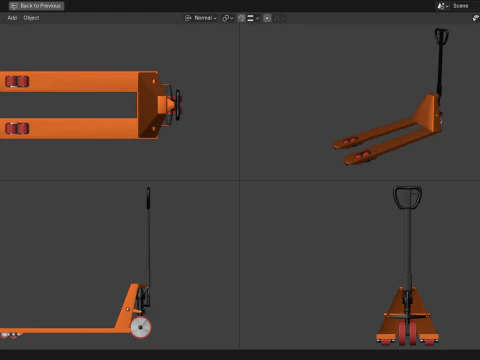
Task: Toggle snapping with the magnet icon
Action: (x=241, y=18)
